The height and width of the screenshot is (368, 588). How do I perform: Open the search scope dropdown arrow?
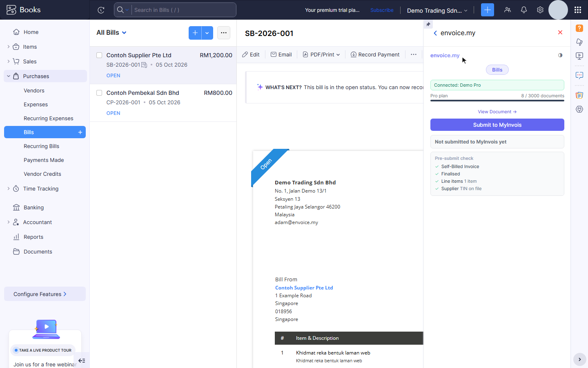[x=127, y=10]
